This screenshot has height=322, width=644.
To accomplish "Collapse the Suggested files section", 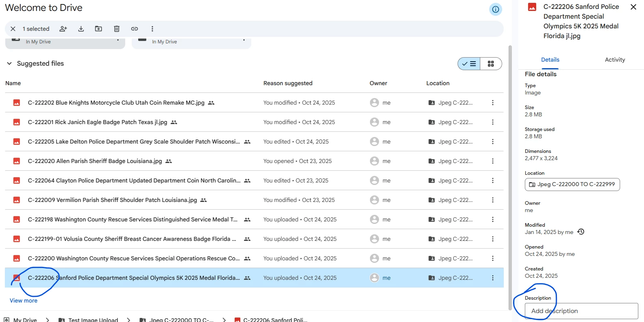I will (x=9, y=64).
